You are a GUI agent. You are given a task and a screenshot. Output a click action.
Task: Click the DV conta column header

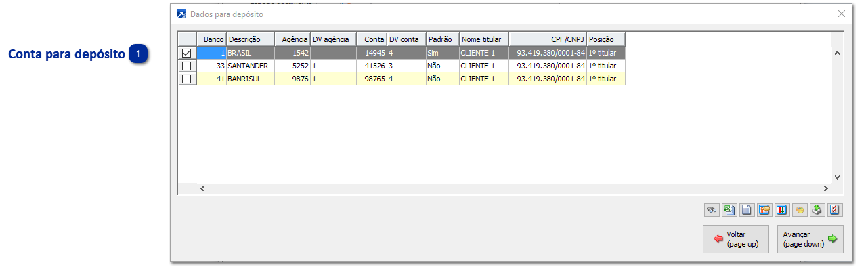coord(406,39)
